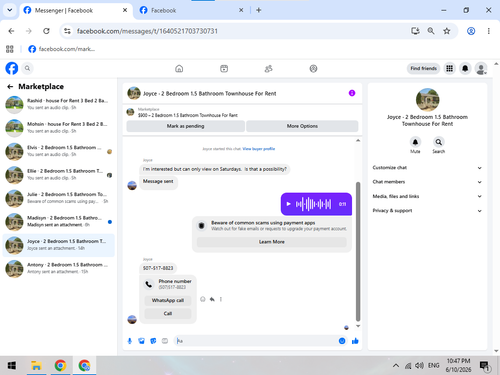Image resolution: width=500 pixels, height=375 pixels.
Task: Expand Chat members section
Action: pos(427,182)
